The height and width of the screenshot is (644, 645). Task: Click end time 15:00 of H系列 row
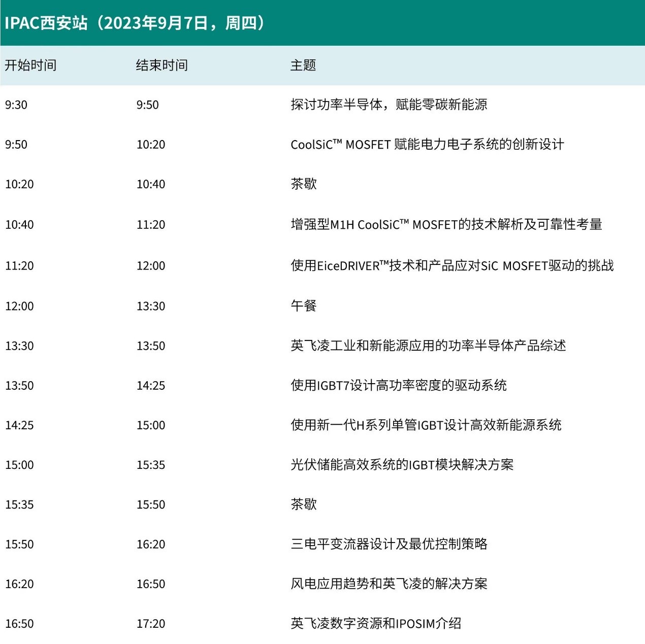pos(151,425)
